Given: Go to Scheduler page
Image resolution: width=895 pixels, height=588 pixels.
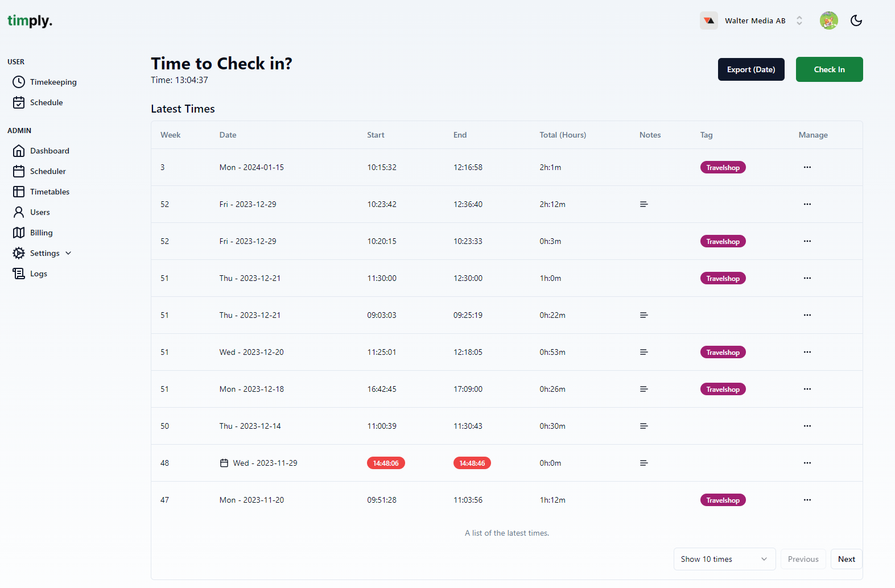Looking at the screenshot, I should tap(48, 171).
